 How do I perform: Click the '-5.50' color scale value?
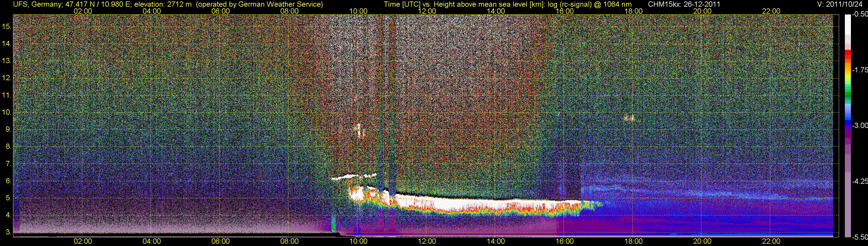tap(860, 237)
